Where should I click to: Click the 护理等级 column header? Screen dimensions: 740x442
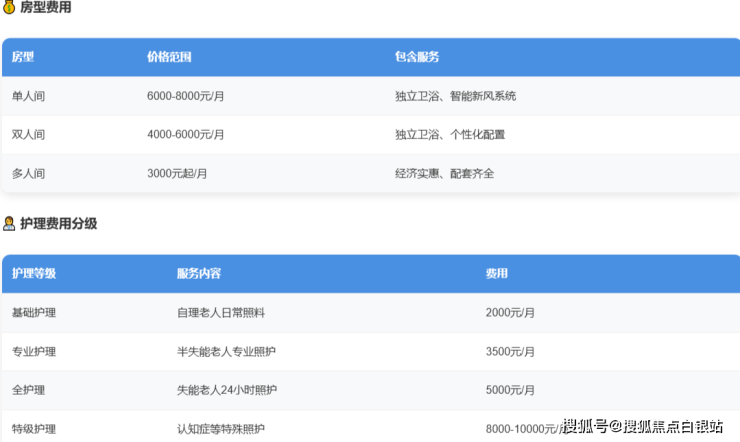coord(34,273)
